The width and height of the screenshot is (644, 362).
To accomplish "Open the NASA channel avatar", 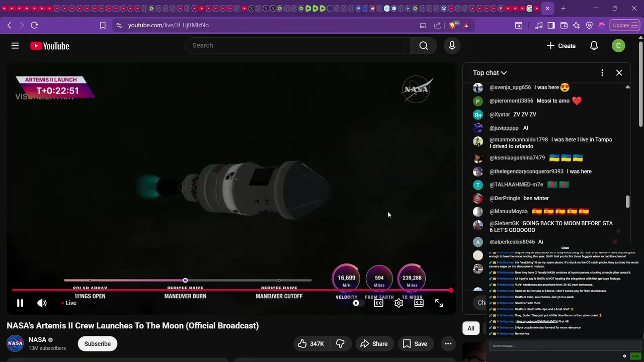I will 15,343.
